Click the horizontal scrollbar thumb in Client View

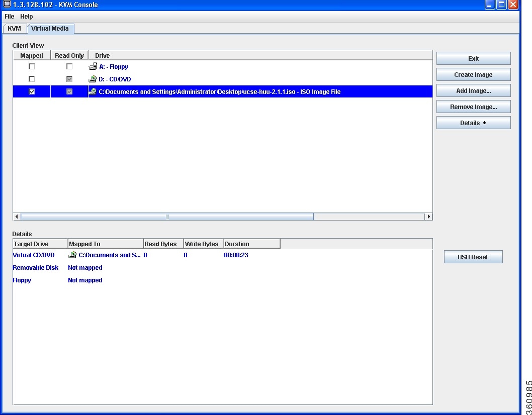pos(167,217)
